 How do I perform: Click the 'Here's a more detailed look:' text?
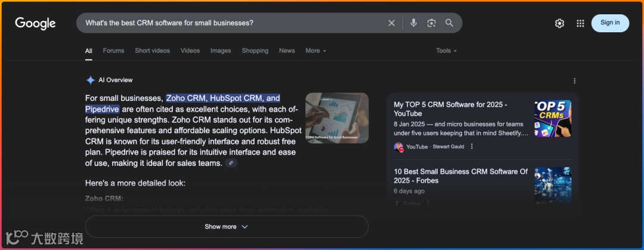pyautogui.click(x=135, y=183)
